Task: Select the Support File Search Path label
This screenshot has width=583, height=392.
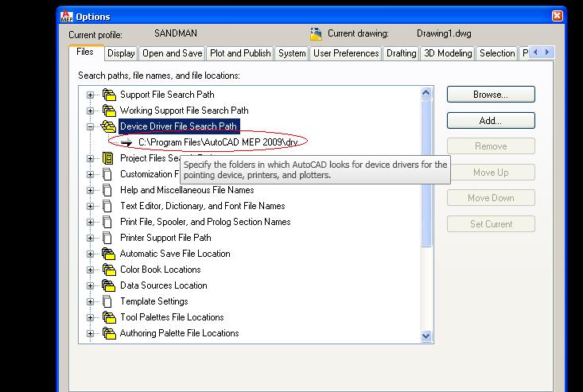Action: (x=167, y=95)
